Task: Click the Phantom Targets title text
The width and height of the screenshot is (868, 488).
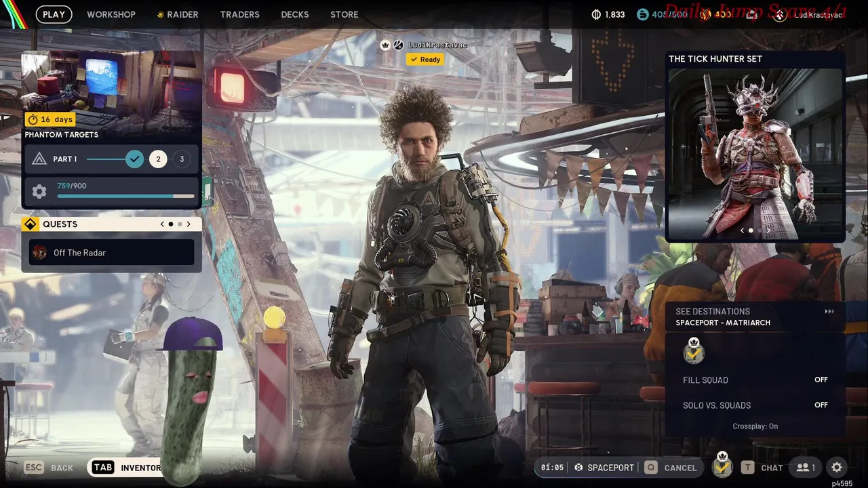Action: [x=62, y=135]
